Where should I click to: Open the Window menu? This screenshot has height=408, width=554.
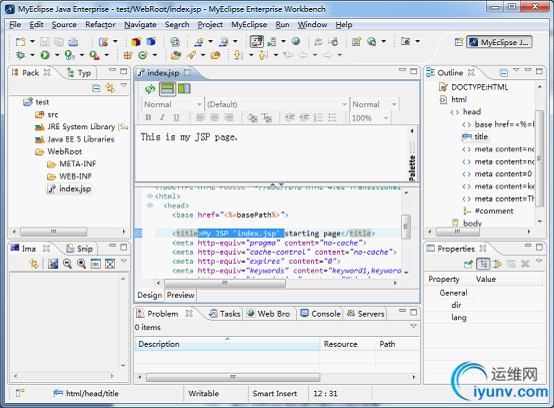tap(312, 25)
